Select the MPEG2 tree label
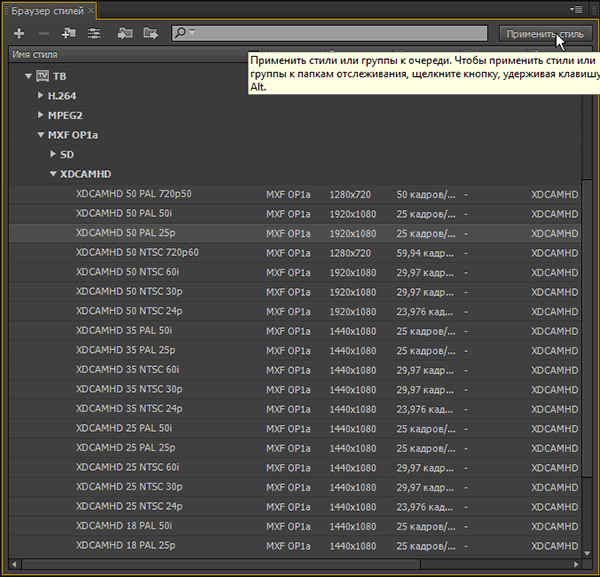The height and width of the screenshot is (577, 600). (x=65, y=115)
